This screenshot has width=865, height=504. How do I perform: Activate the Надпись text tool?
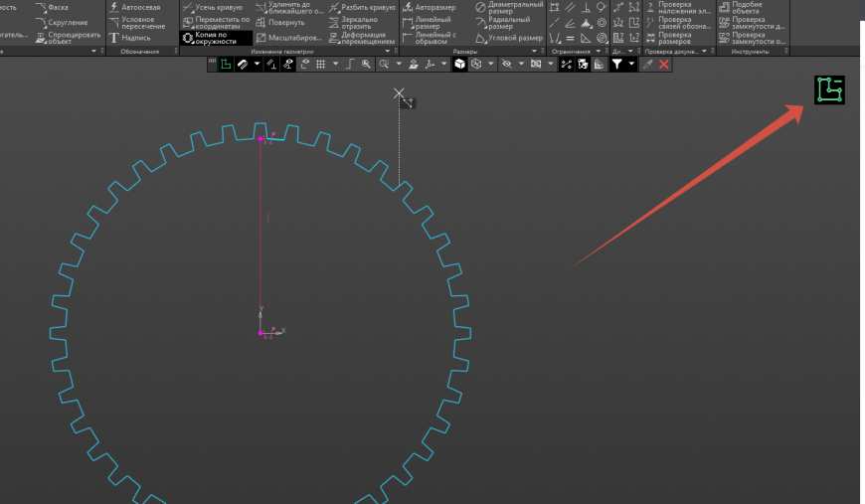(x=129, y=38)
